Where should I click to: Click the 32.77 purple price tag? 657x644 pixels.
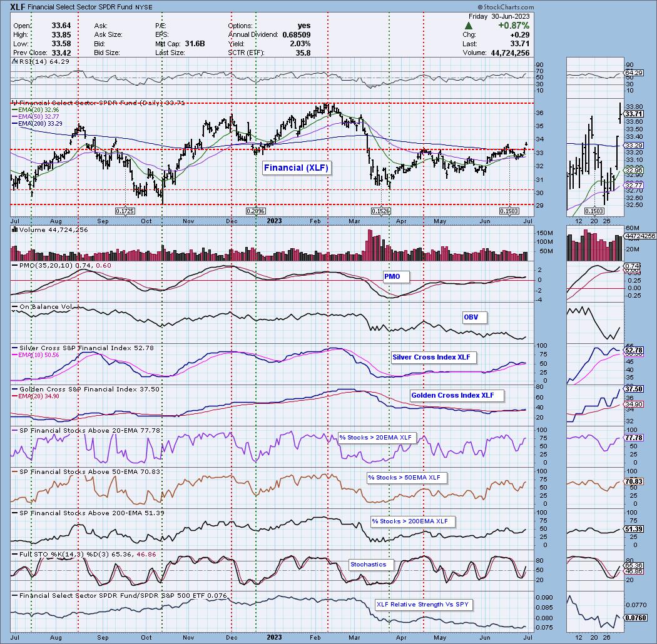(x=633, y=185)
